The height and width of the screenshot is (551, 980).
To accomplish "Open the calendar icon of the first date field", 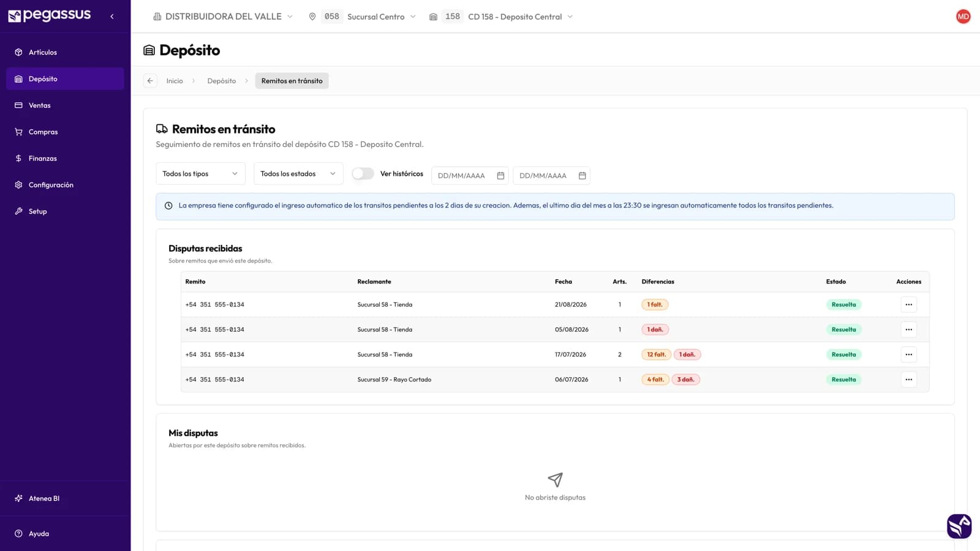I will click(x=500, y=176).
